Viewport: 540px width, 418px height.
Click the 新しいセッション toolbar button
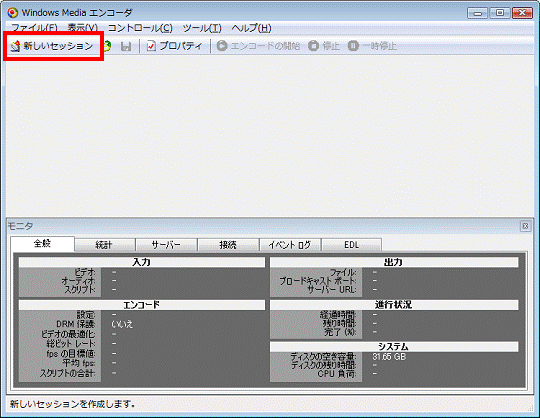(52, 46)
